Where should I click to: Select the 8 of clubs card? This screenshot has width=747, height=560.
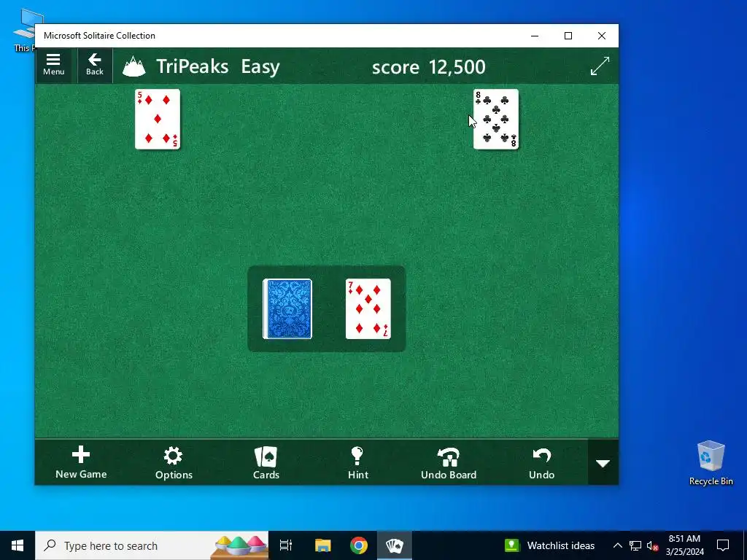pyautogui.click(x=496, y=119)
